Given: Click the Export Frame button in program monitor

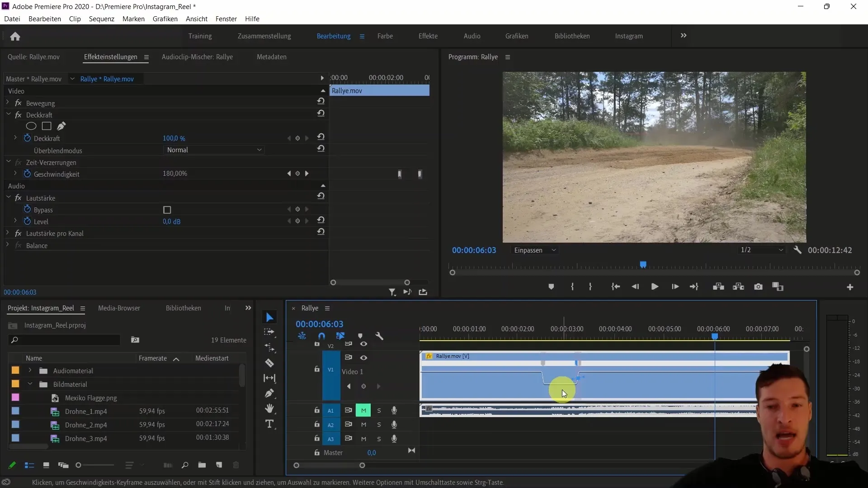Looking at the screenshot, I should click(x=758, y=286).
